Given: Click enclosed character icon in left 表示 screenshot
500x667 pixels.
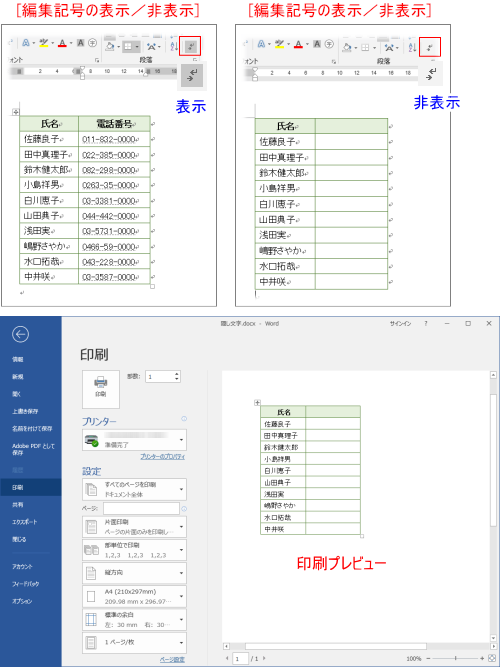Looking at the screenshot, I should click(x=92, y=43).
